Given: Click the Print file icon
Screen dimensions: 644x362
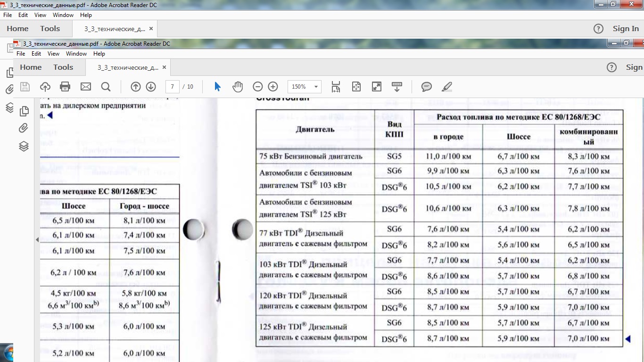Looking at the screenshot, I should click(x=65, y=87).
